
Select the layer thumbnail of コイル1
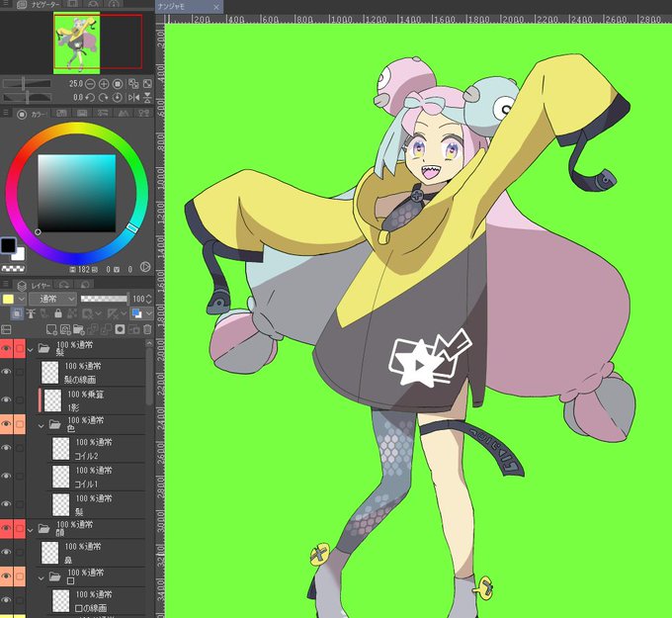click(x=60, y=477)
